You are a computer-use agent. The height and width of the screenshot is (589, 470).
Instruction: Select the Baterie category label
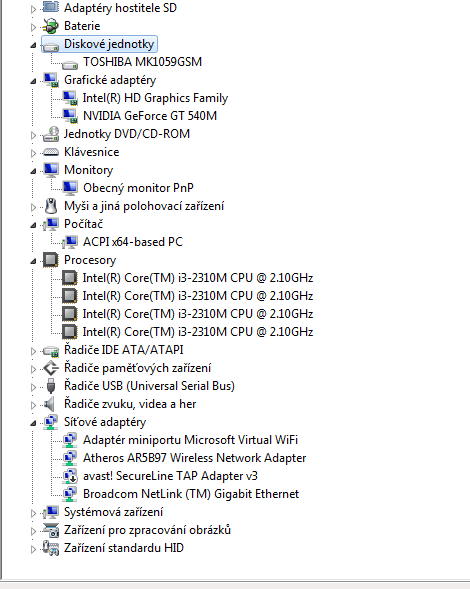(82, 26)
